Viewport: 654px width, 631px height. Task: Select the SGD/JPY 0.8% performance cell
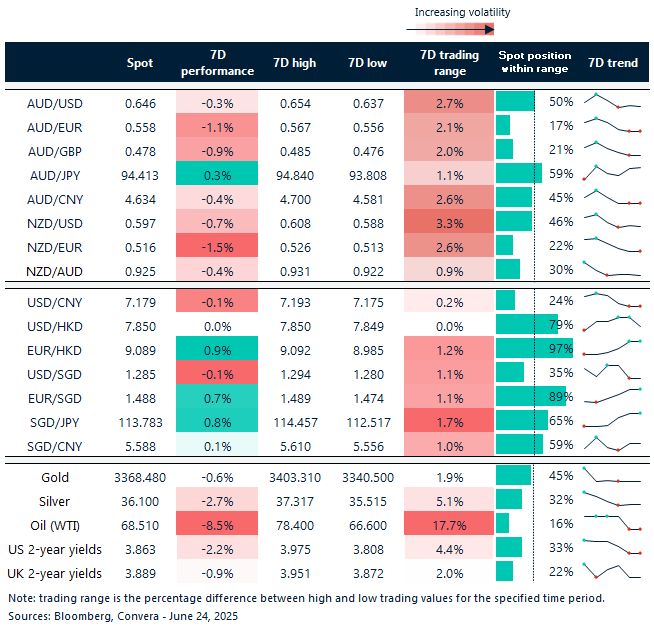(x=217, y=420)
